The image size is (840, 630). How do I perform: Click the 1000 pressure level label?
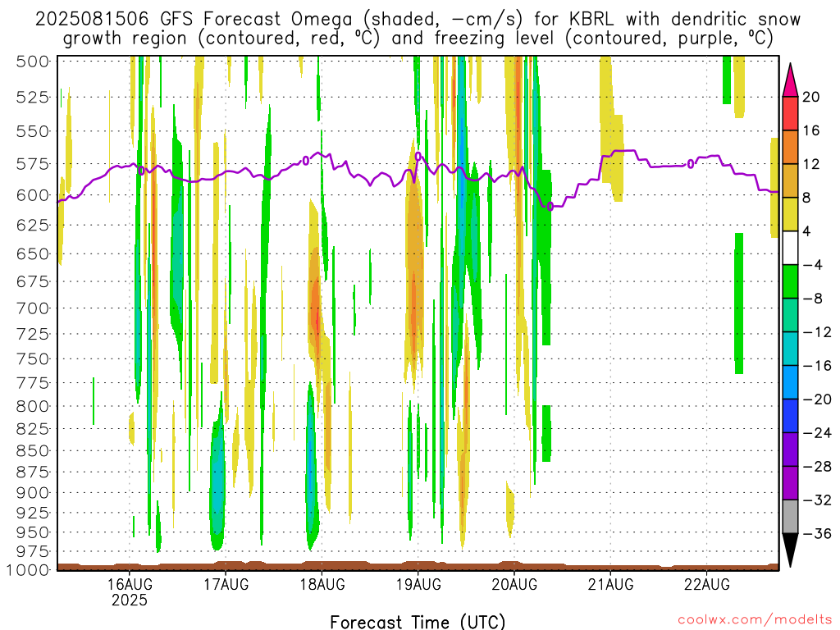(27, 570)
